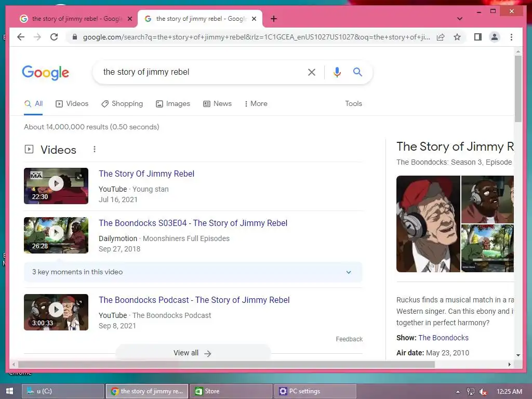Image resolution: width=532 pixels, height=399 pixels.
Task: Click the padlock site info icon
Action: point(75,37)
